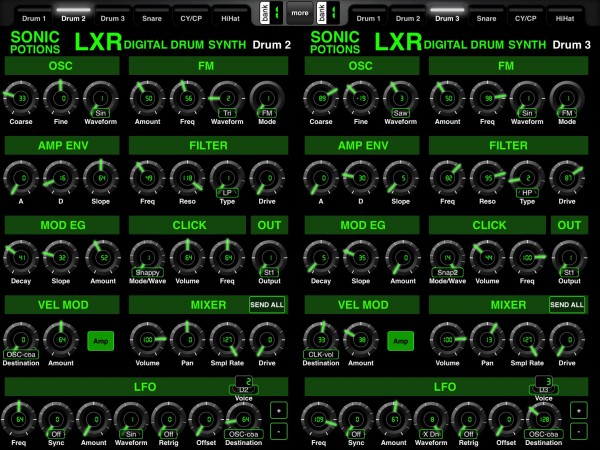This screenshot has width=600, height=450.
Task: Click the bank selector right of 'more'
Action: point(328,13)
